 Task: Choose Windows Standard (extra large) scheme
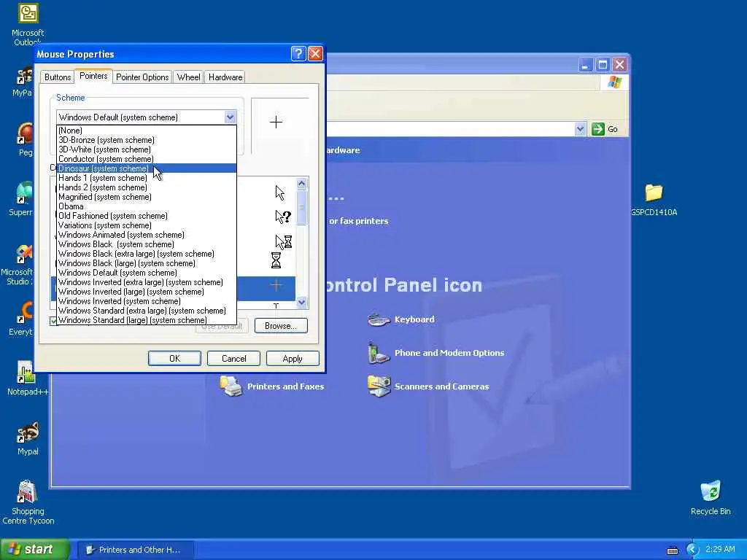point(146,311)
